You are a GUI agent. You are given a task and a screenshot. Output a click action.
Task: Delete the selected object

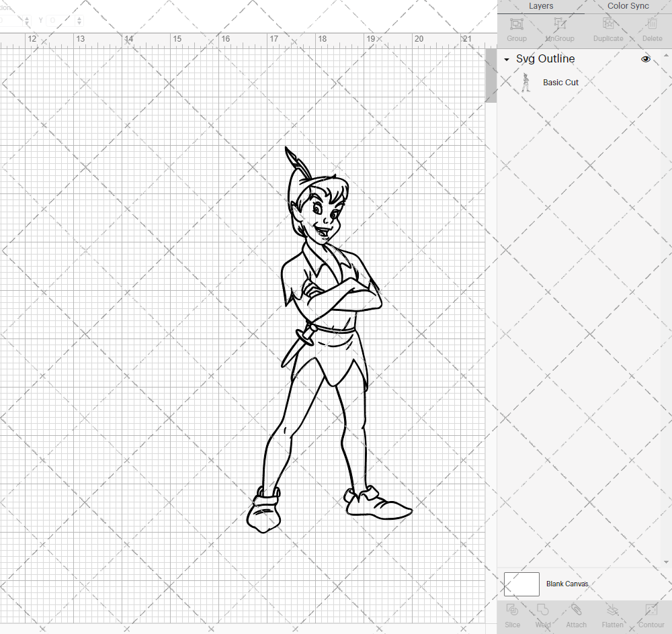651,29
